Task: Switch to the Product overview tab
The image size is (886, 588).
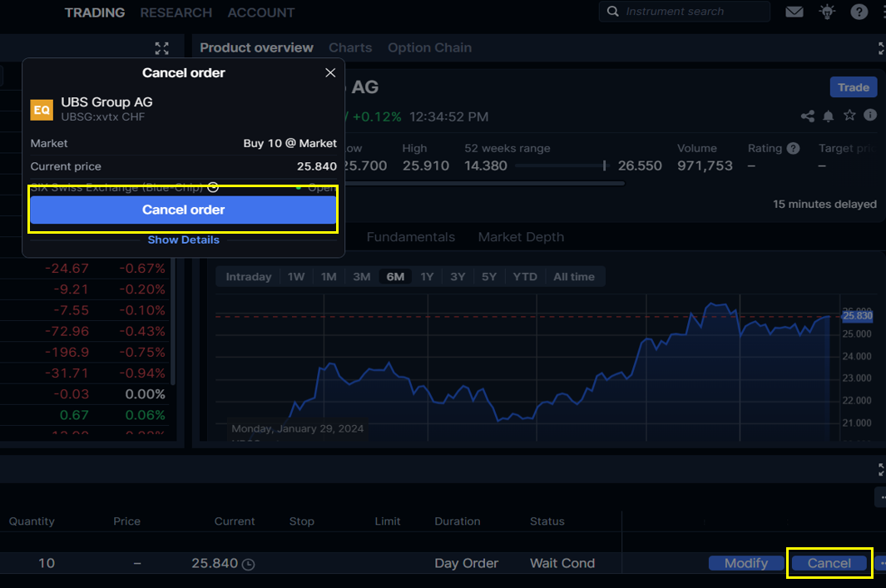Action: 256,47
